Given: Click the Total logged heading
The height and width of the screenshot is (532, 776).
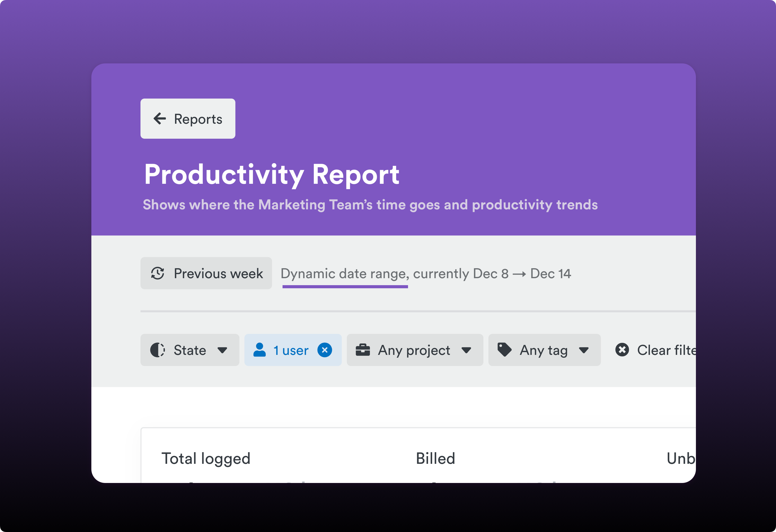Looking at the screenshot, I should [206, 458].
